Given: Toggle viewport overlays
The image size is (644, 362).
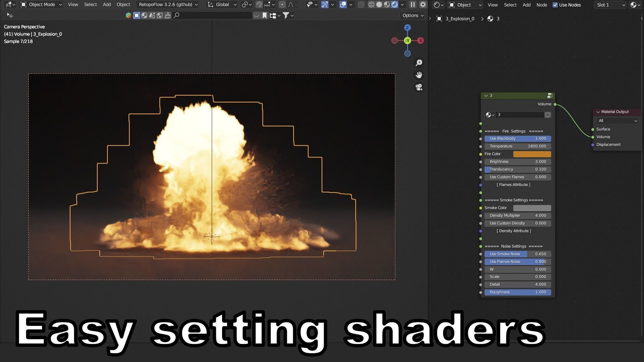Looking at the screenshot, I should click(343, 5).
